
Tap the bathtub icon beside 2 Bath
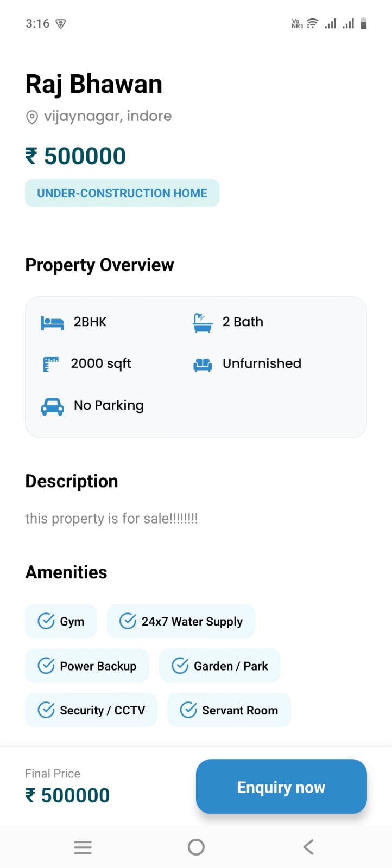pos(203,323)
